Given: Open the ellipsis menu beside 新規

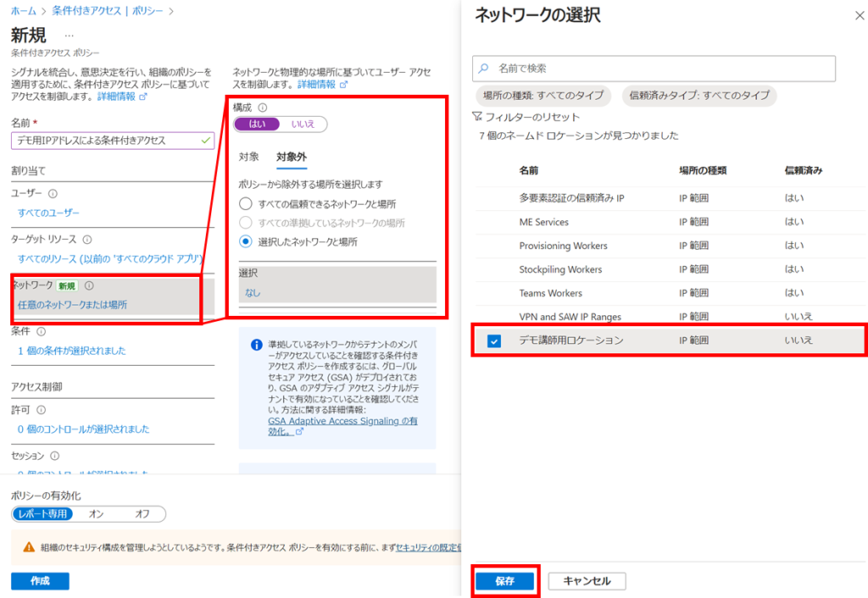Looking at the screenshot, I should (69, 36).
